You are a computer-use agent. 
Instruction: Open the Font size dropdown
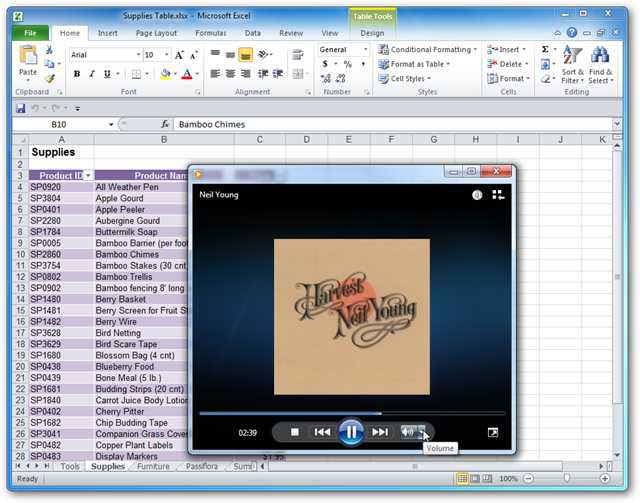pos(167,55)
